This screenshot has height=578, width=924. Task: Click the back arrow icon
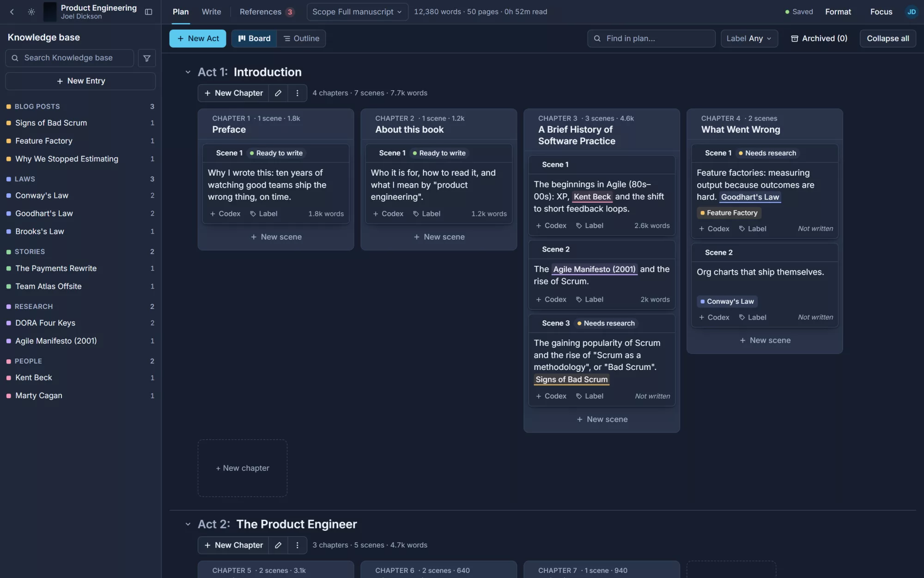click(12, 12)
